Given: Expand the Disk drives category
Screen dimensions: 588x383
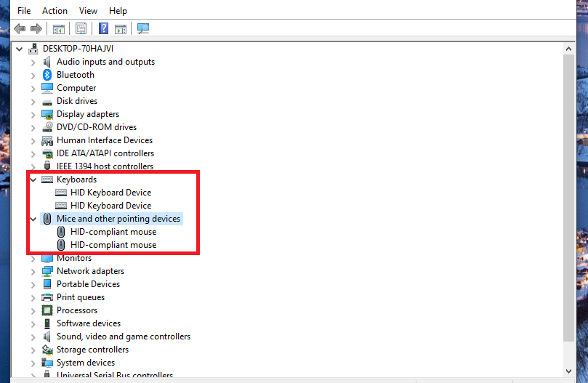Looking at the screenshot, I should 33,102.
